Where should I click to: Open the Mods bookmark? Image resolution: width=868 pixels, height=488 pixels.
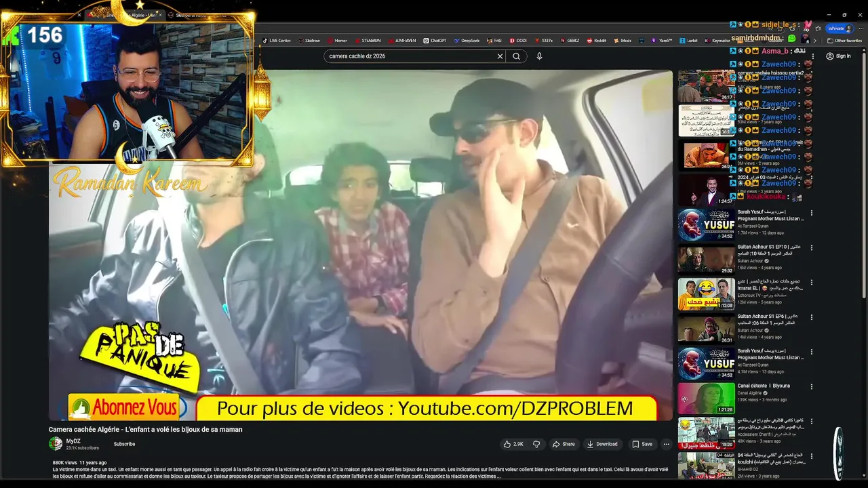click(623, 41)
